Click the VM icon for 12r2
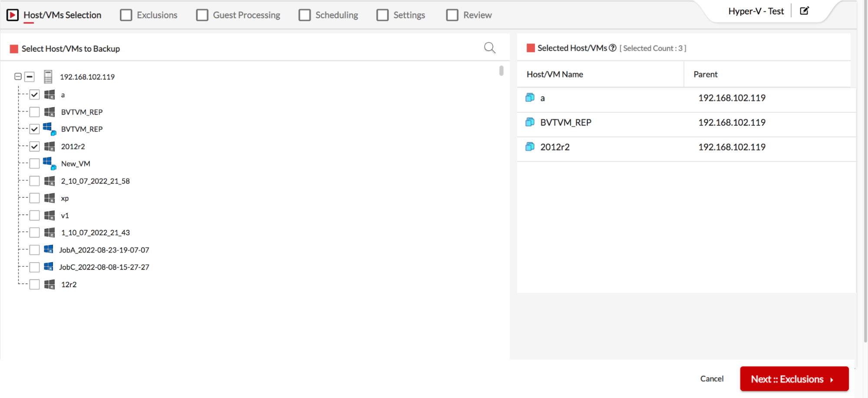 50,284
